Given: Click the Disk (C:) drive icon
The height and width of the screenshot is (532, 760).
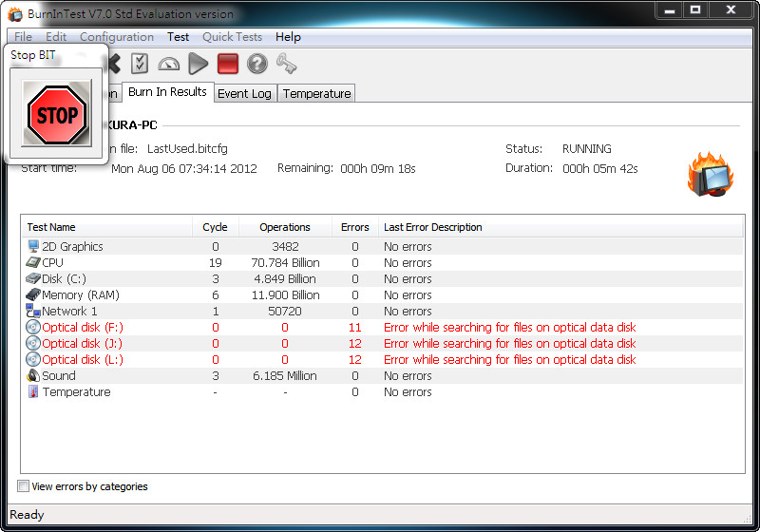Looking at the screenshot, I should [x=33, y=278].
